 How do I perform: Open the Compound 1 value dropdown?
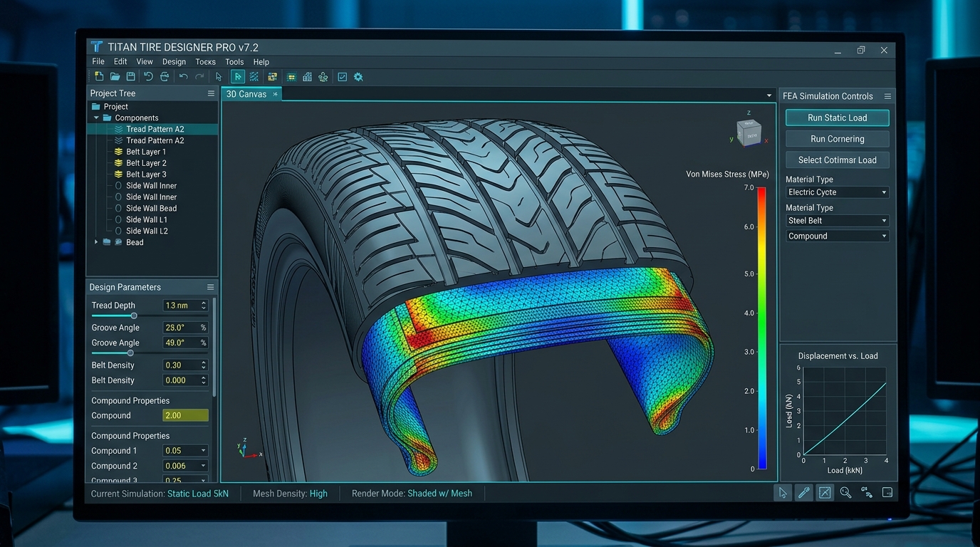203,451
